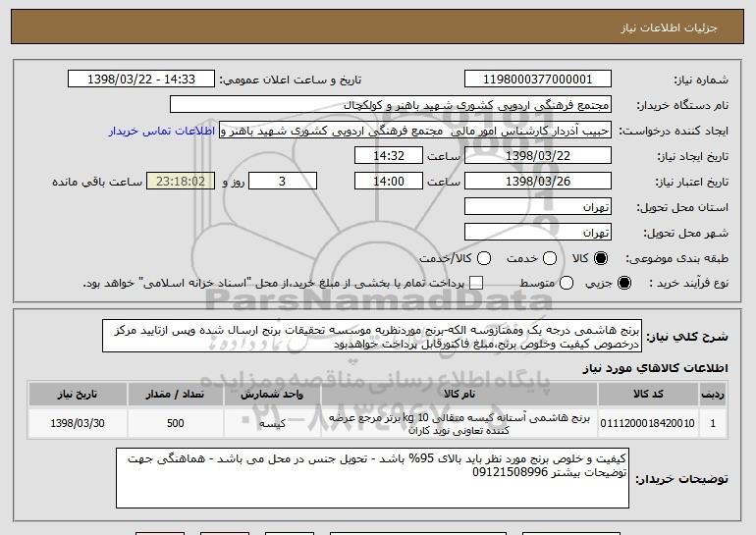Click the quantity cell 500

pos(176,423)
